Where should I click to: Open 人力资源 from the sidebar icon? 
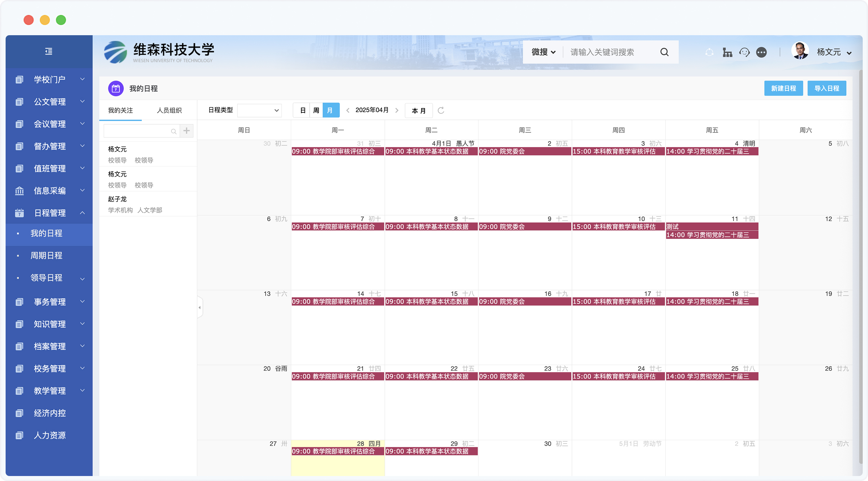[19, 436]
